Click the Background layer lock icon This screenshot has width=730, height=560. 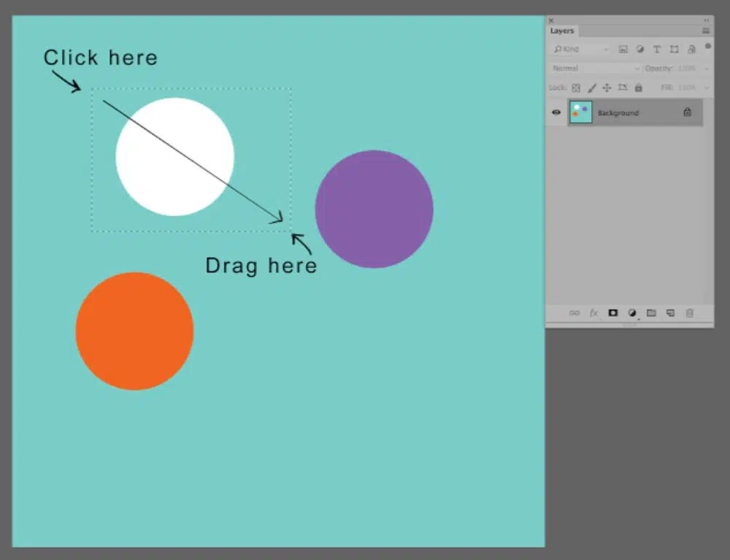[x=687, y=112]
